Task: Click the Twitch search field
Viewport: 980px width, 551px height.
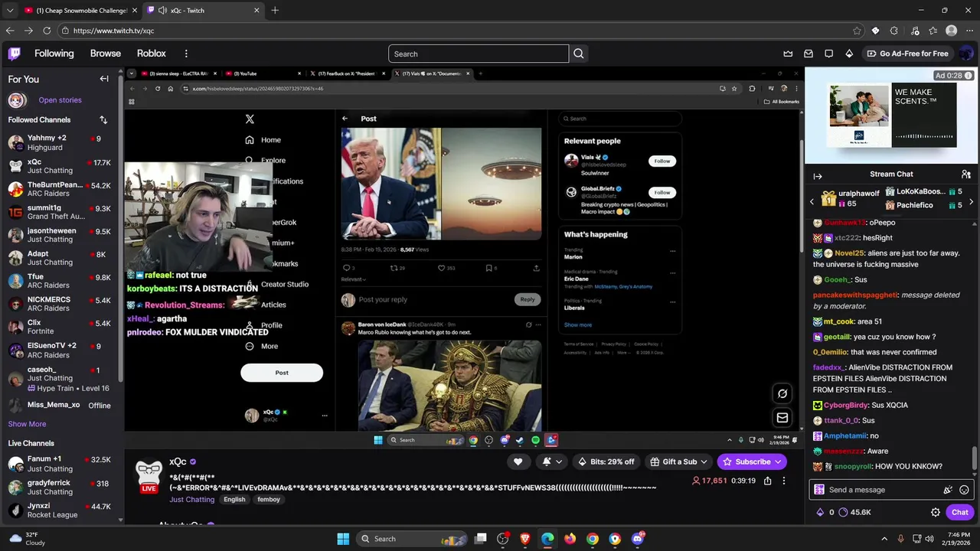Action: pyautogui.click(x=479, y=54)
